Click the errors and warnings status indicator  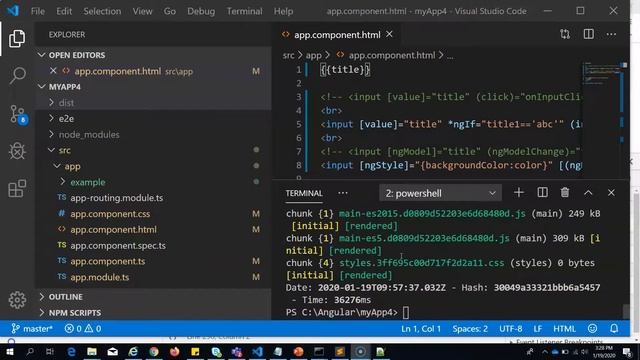tap(83, 329)
